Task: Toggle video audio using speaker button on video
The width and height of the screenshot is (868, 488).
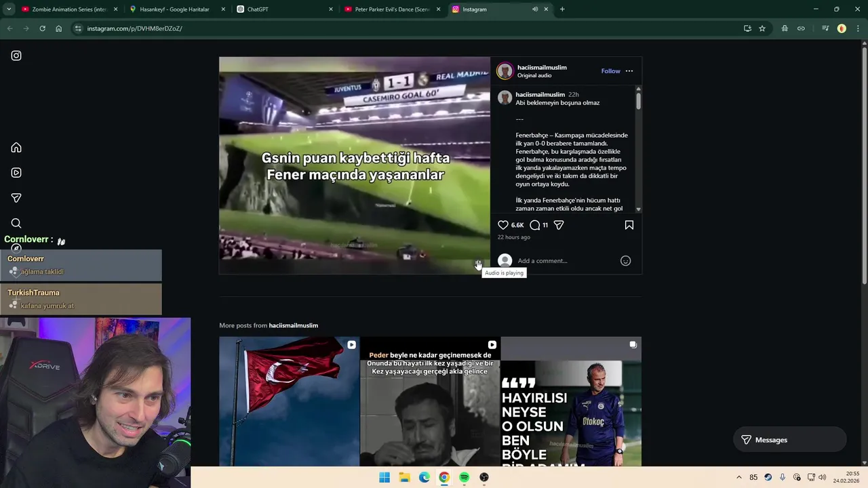Action: tap(478, 264)
